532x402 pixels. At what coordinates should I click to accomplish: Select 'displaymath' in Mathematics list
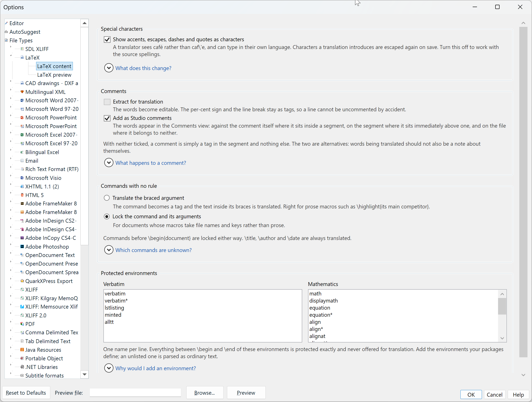click(323, 301)
